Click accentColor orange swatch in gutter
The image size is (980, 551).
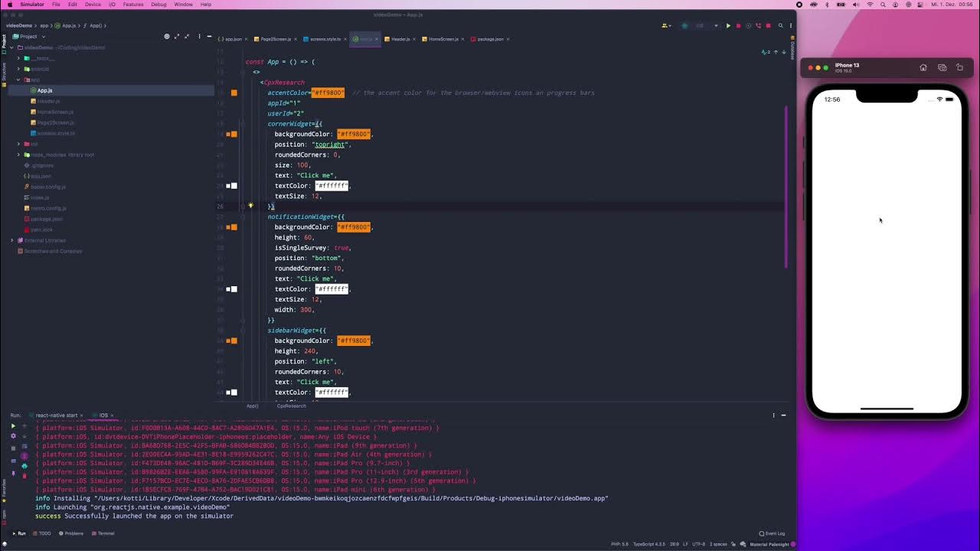234,93
